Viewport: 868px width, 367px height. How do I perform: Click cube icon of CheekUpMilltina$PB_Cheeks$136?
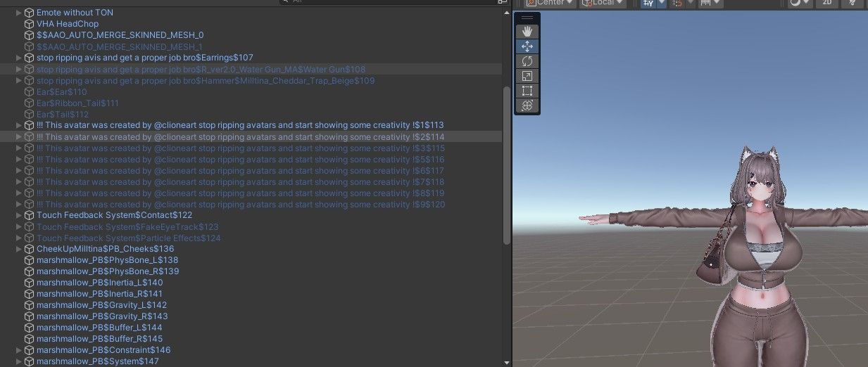click(x=30, y=249)
